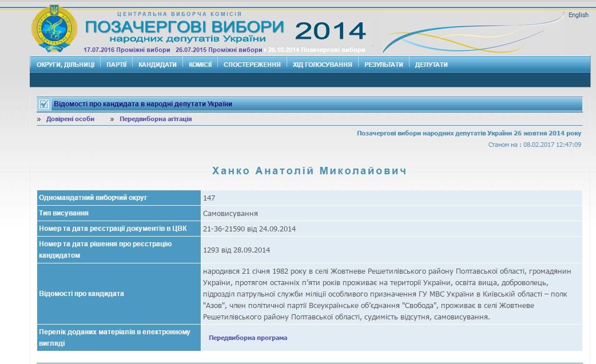Switch site language to English
This screenshot has height=364, width=596.
578,15
